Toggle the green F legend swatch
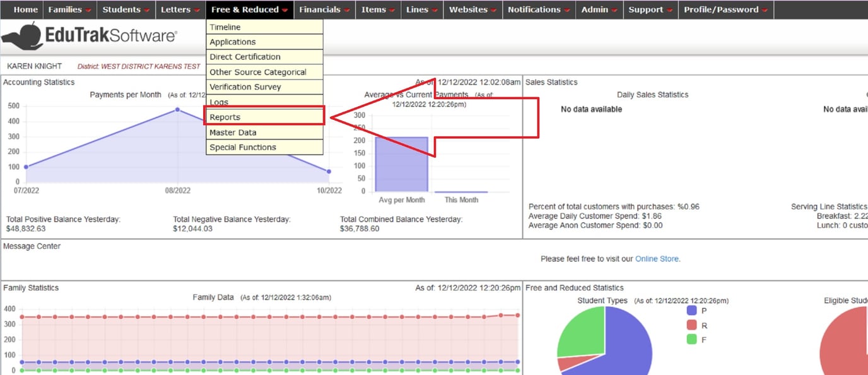 691,340
